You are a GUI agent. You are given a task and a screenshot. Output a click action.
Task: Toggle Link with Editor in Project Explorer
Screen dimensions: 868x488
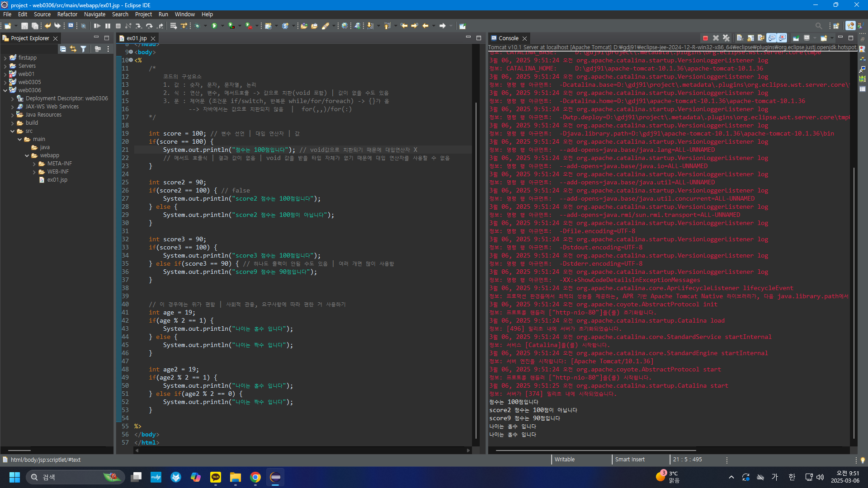click(73, 49)
